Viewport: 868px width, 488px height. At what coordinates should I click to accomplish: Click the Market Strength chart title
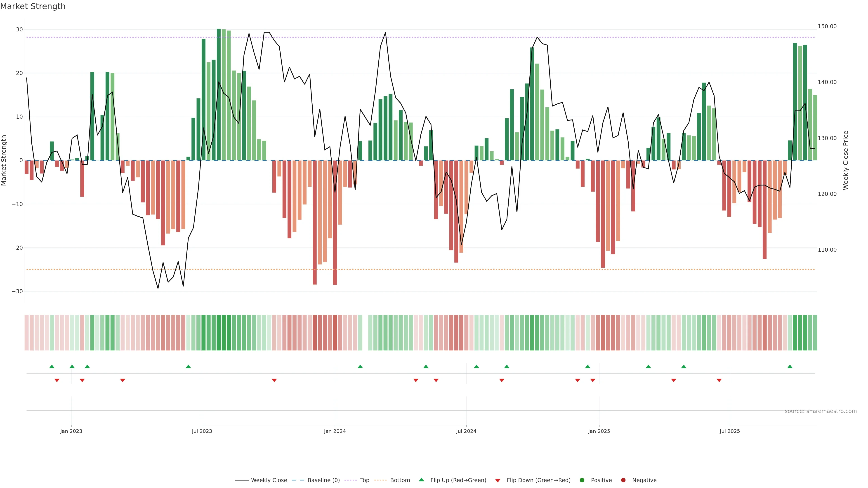(x=33, y=6)
